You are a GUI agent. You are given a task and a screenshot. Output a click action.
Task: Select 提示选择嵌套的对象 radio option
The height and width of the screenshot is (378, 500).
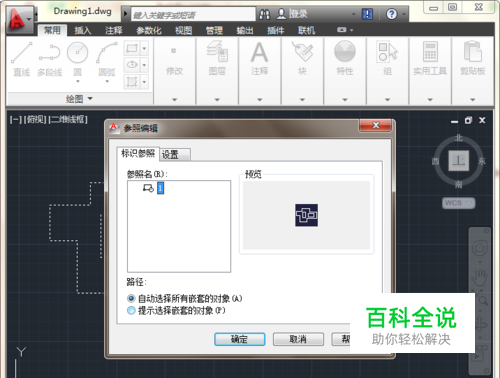pos(131,311)
